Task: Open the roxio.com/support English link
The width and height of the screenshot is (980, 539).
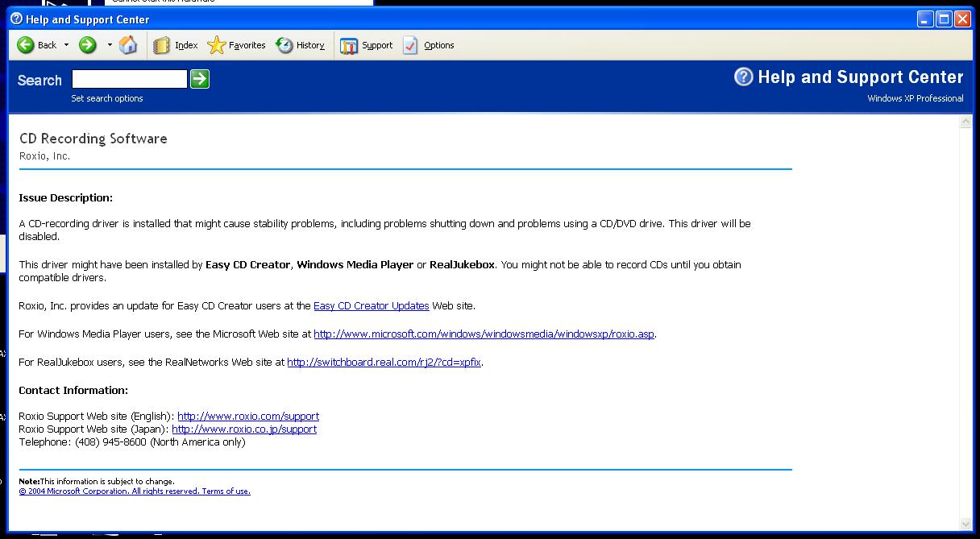Action: (x=248, y=417)
